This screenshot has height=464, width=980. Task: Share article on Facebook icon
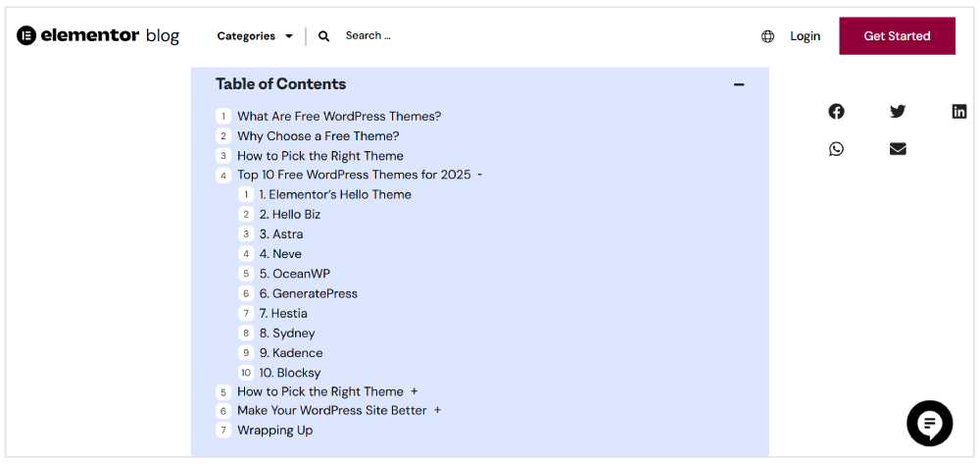[x=836, y=111]
